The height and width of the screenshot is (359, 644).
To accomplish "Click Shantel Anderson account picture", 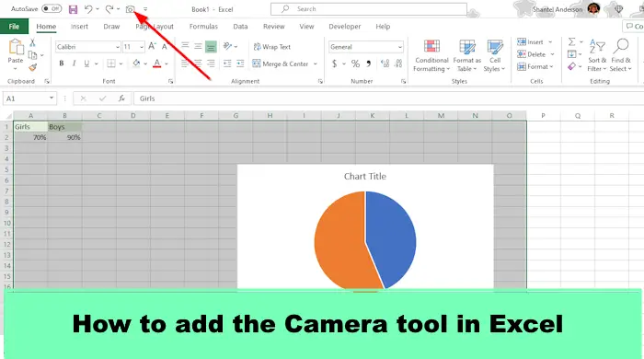I will point(593,8).
